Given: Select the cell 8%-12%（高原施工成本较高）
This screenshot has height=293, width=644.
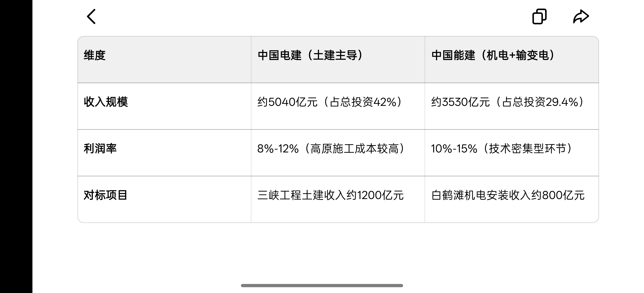Looking at the screenshot, I should (x=338, y=153).
